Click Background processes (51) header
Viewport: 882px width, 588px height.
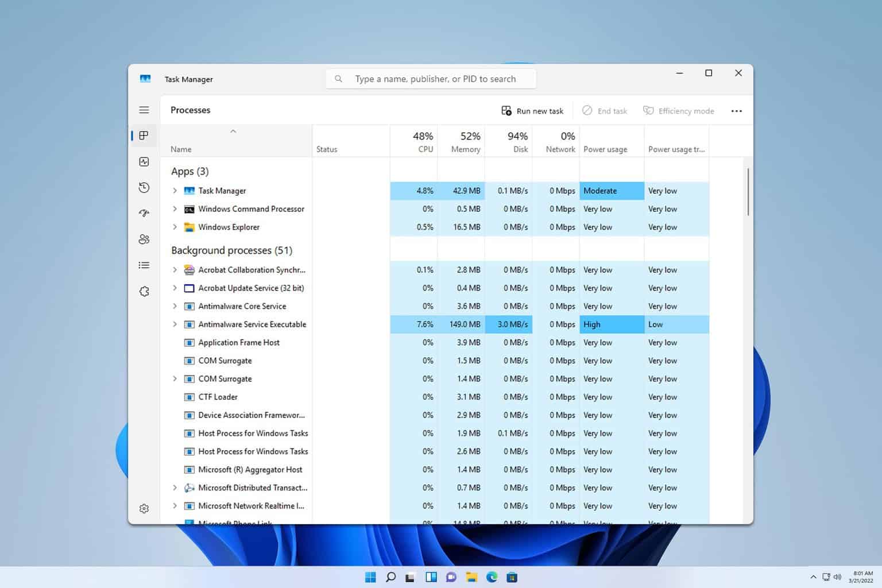coord(231,250)
